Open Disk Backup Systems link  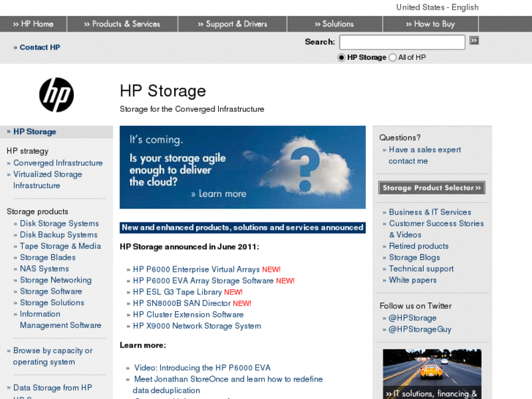point(59,235)
